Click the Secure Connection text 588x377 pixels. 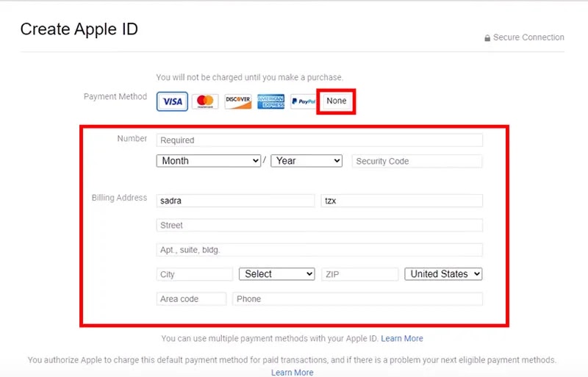point(528,37)
